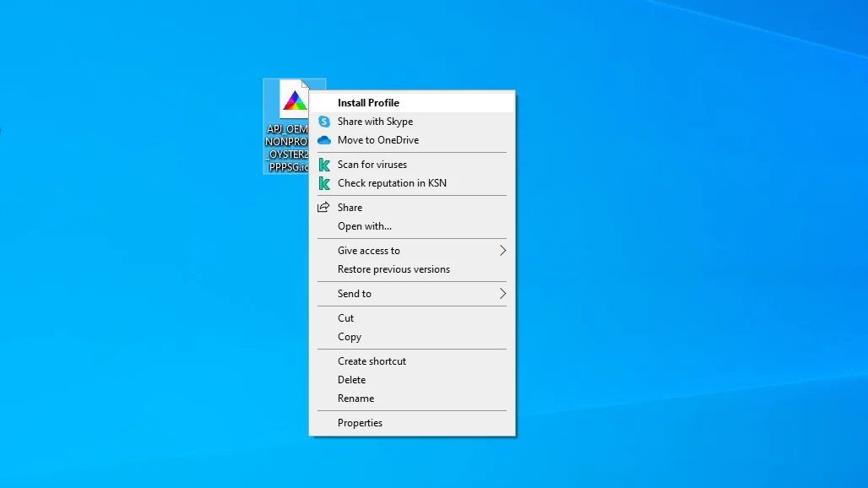
Task: Choose Create shortcut for the profile file
Action: pos(372,361)
